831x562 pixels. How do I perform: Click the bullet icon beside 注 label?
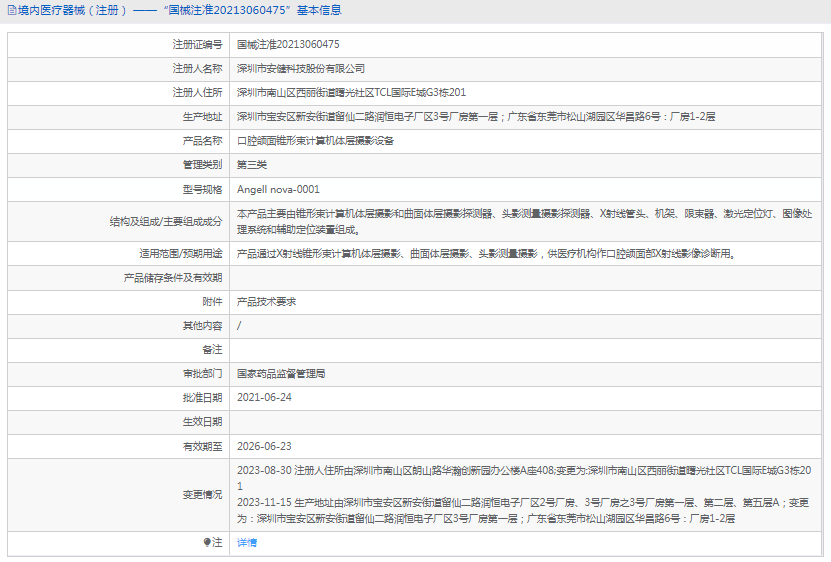tap(207, 542)
